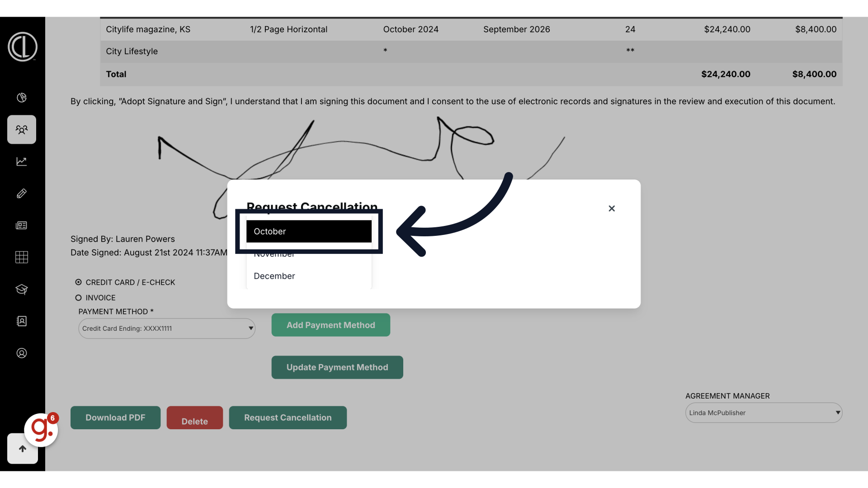Open the pencil design sidebar icon

[x=22, y=193]
